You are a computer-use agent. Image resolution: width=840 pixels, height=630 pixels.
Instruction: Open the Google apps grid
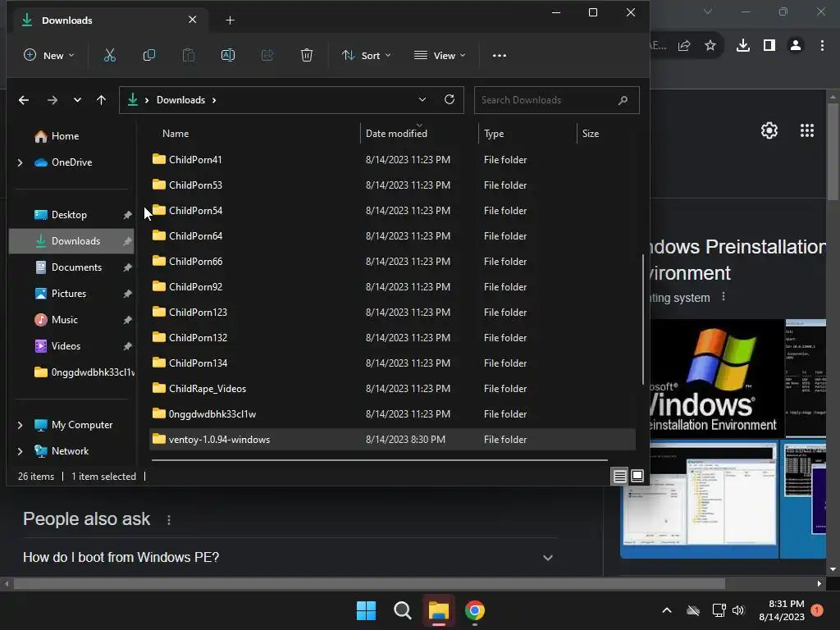[x=807, y=130]
